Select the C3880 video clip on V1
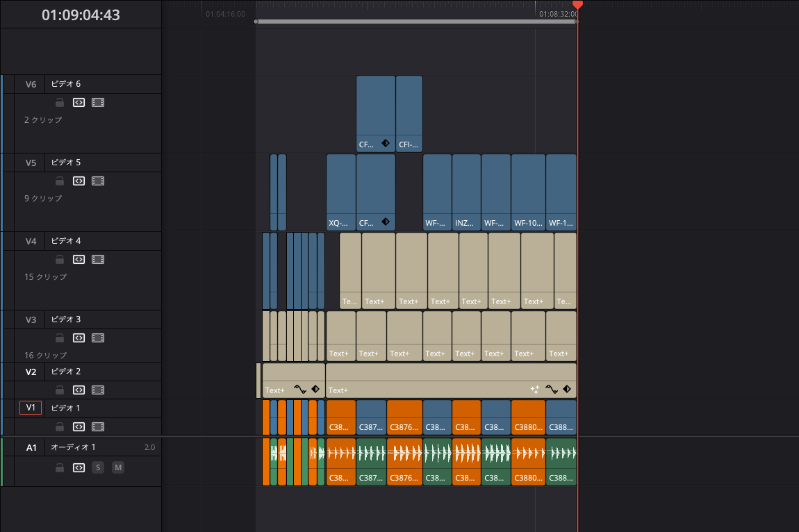The height and width of the screenshot is (532, 799). [529, 417]
